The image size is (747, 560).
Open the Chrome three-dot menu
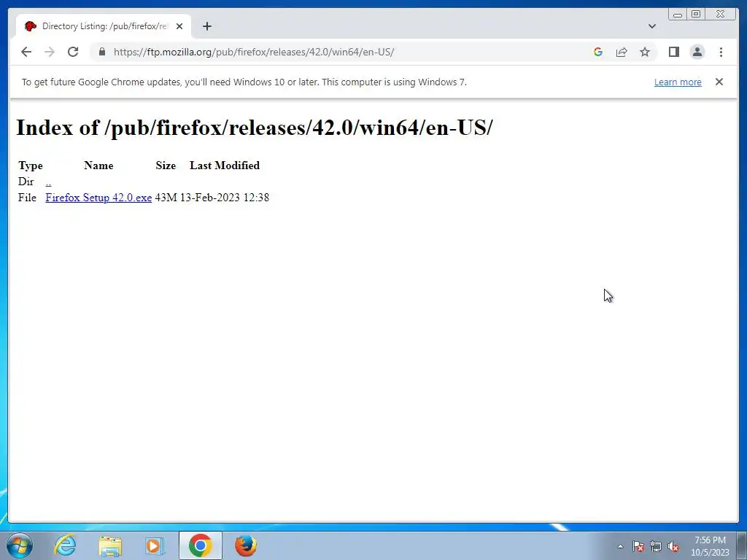(x=721, y=52)
